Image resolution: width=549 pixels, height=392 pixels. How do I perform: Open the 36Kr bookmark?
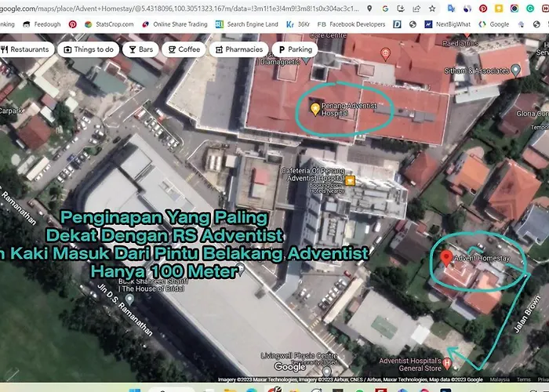[298, 24]
